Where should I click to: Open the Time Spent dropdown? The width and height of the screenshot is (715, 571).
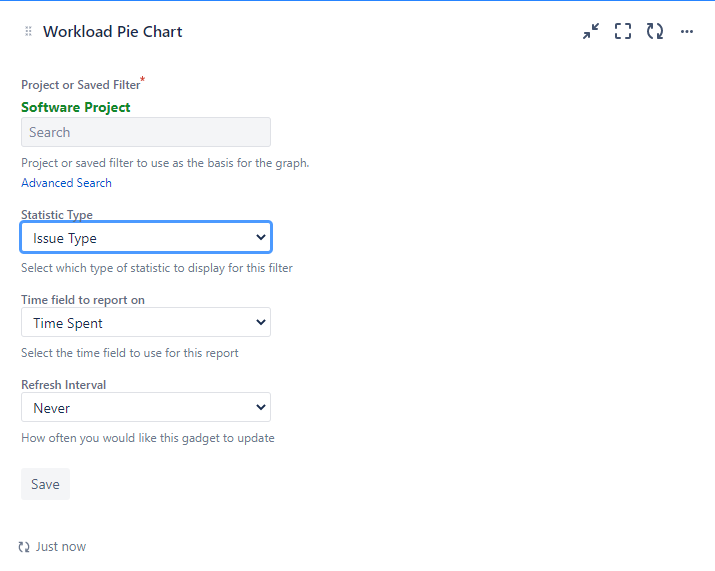pyautogui.click(x=146, y=322)
